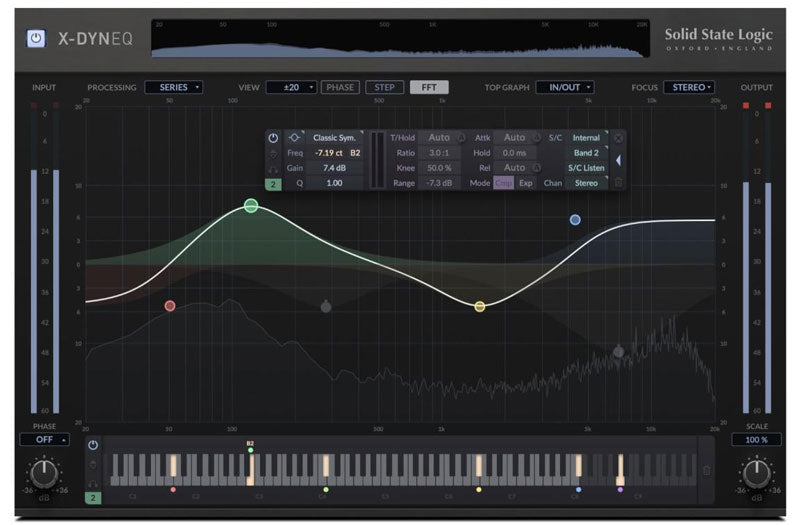Click the B2 note label in Freq row
This screenshot has width=800, height=525.
pos(355,153)
